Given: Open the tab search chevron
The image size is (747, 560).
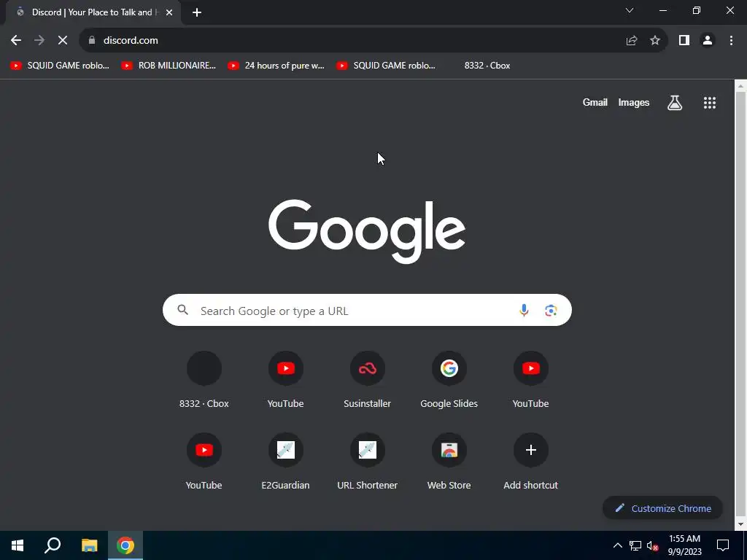Looking at the screenshot, I should (630, 10).
